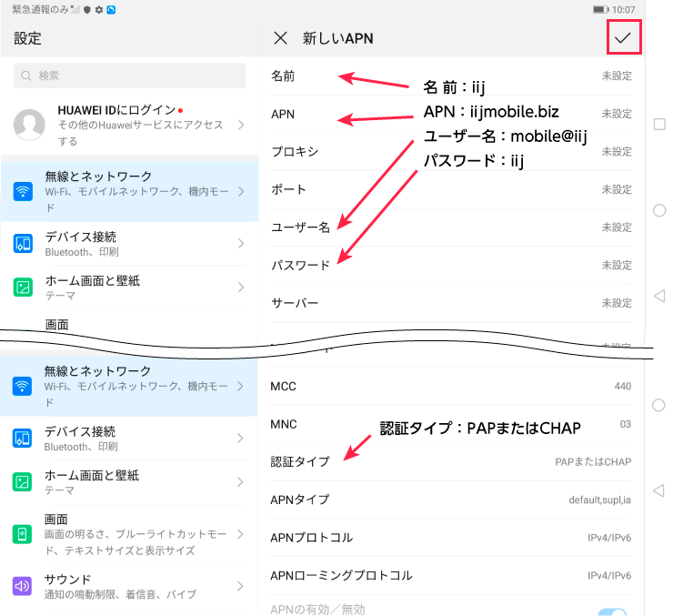Close the 新しいAPN screen with X
The height and width of the screenshot is (616, 673).
(280, 38)
